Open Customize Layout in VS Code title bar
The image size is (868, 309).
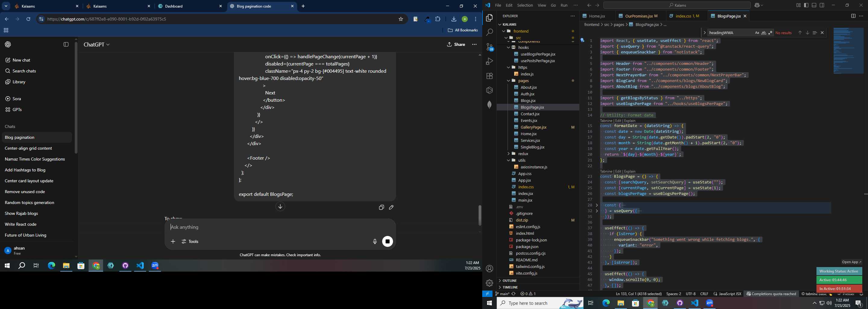click(x=798, y=5)
